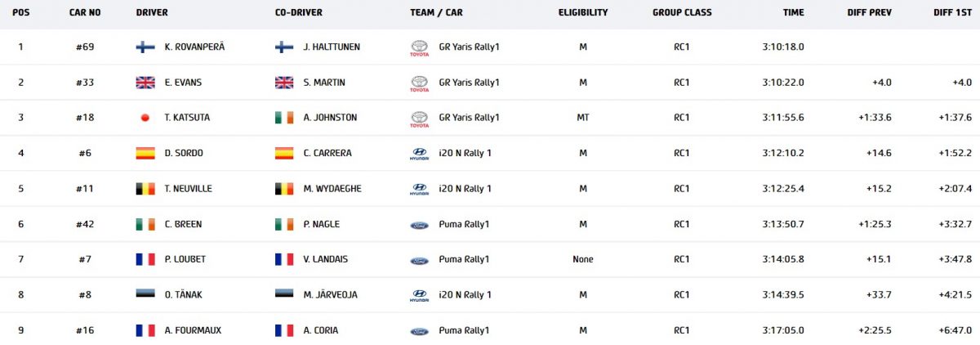
Task: Open driver T. Neuville's name
Action: [x=188, y=189]
